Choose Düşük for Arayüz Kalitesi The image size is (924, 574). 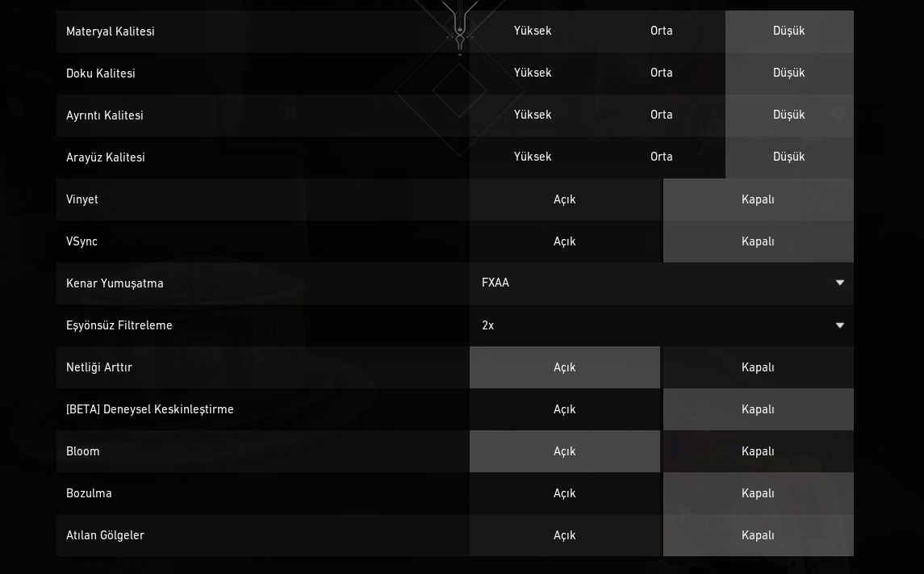pos(789,157)
